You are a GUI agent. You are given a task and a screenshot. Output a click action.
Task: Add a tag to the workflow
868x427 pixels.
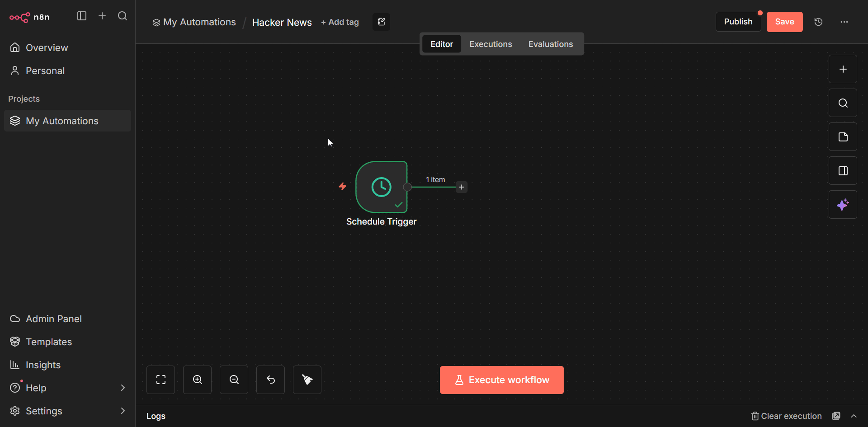(x=340, y=22)
